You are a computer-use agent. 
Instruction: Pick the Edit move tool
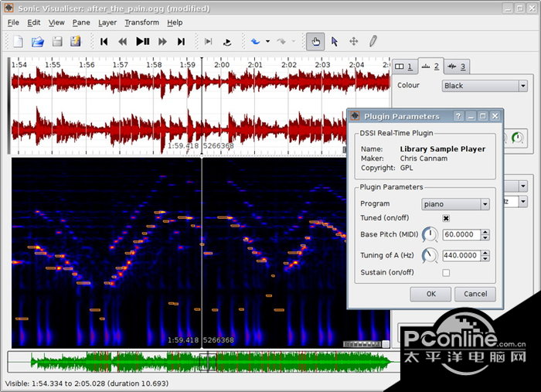(354, 41)
